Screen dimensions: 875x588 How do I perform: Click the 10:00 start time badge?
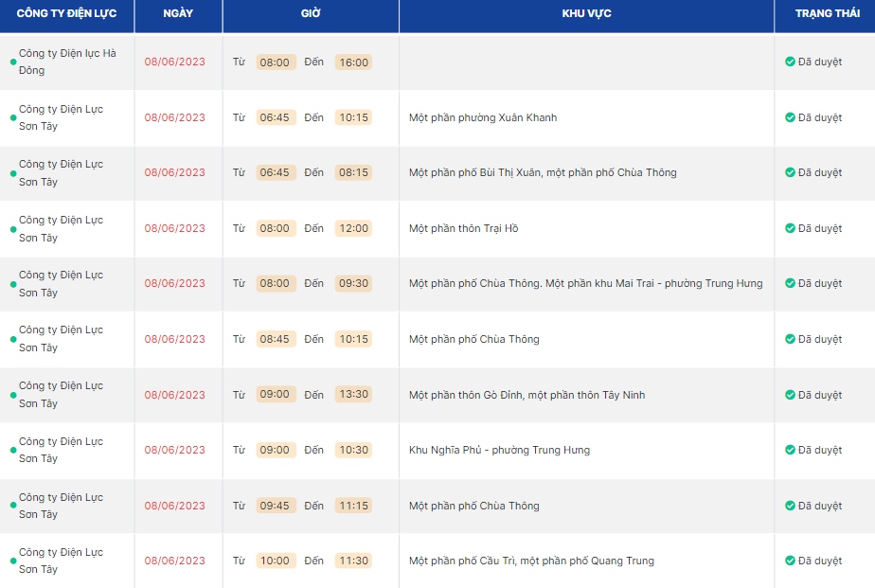click(x=276, y=561)
